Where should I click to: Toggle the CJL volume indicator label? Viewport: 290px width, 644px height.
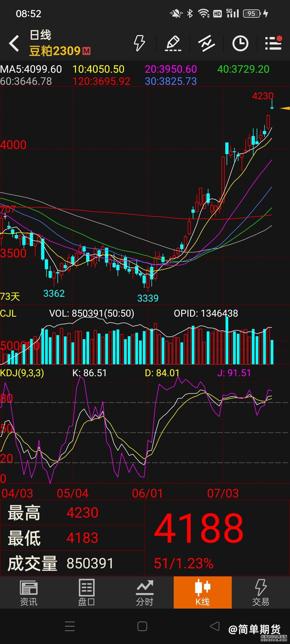8,313
